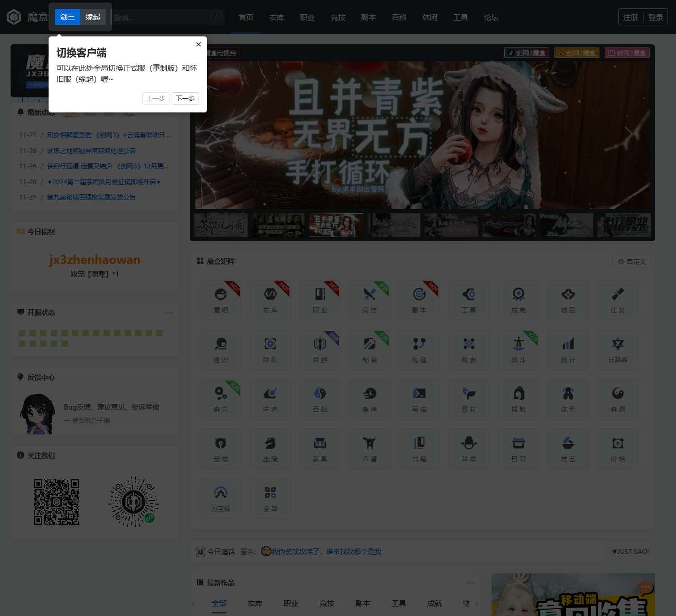Open the 试炼之地奖励异常获取处理公告 news link
The image size is (676, 616).
coord(91,150)
